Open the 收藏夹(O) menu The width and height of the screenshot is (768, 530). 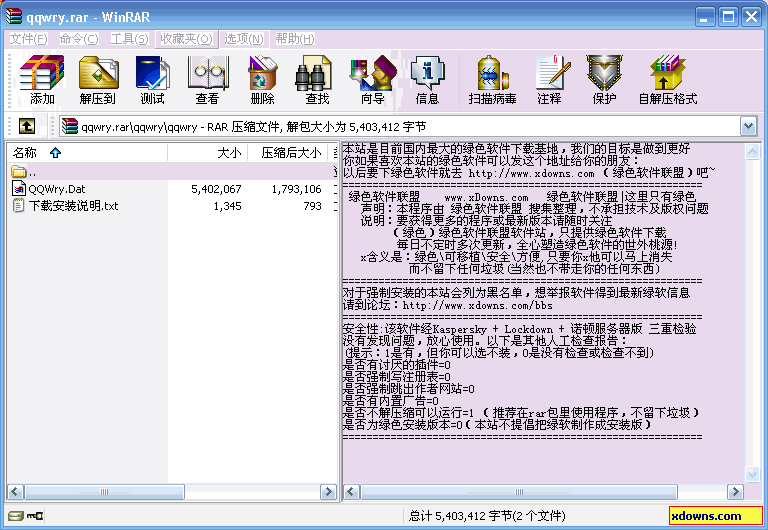186,39
